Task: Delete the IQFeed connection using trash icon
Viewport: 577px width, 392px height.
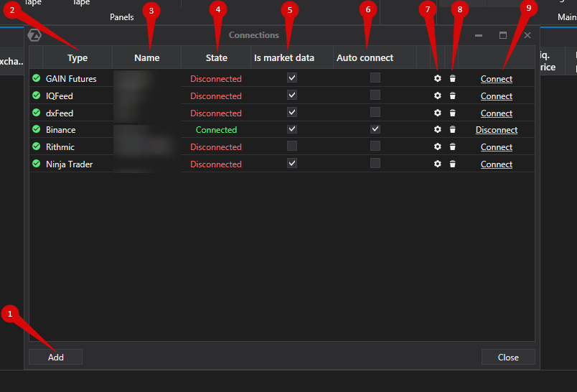Action: pos(452,95)
